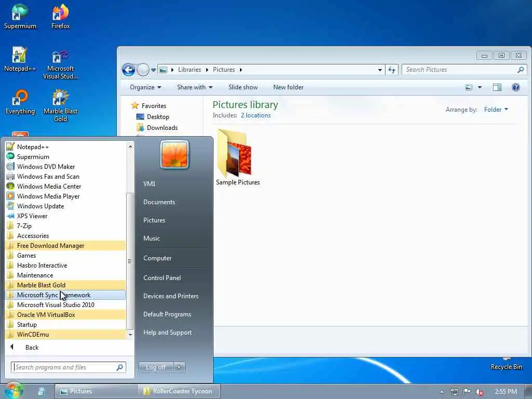Expand the WinCDEmu program folder
Screen dimensions: 532x399
[65, 334]
